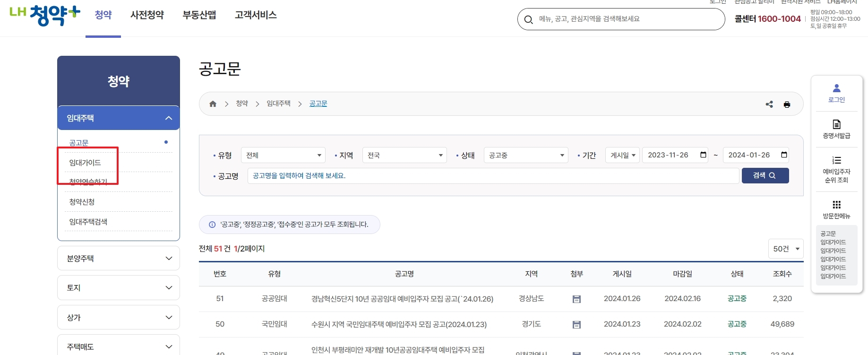Screen dimensions: 868x355
Task: Click deadline 2024.02.16 cell
Action: (x=682, y=299)
